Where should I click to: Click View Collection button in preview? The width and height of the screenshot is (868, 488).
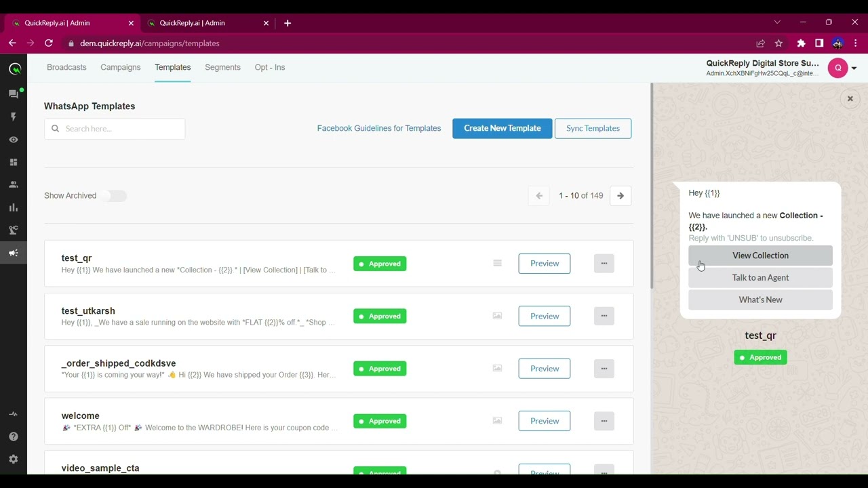[x=760, y=256]
